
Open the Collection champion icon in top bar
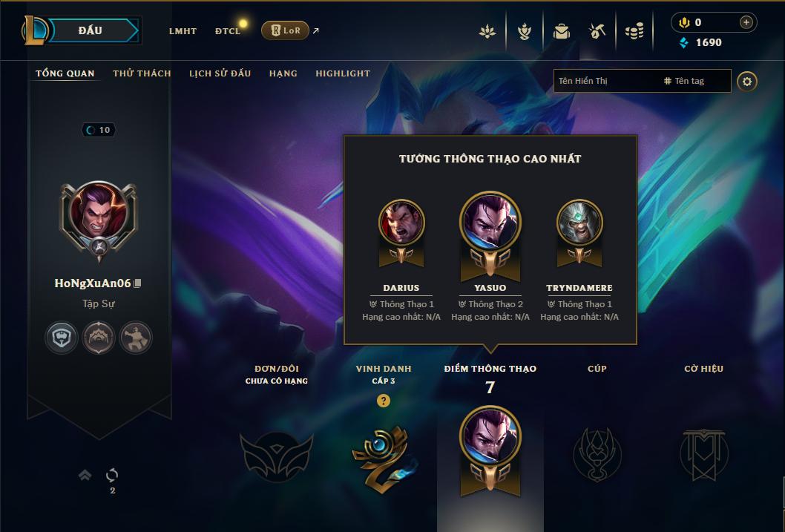coord(524,31)
